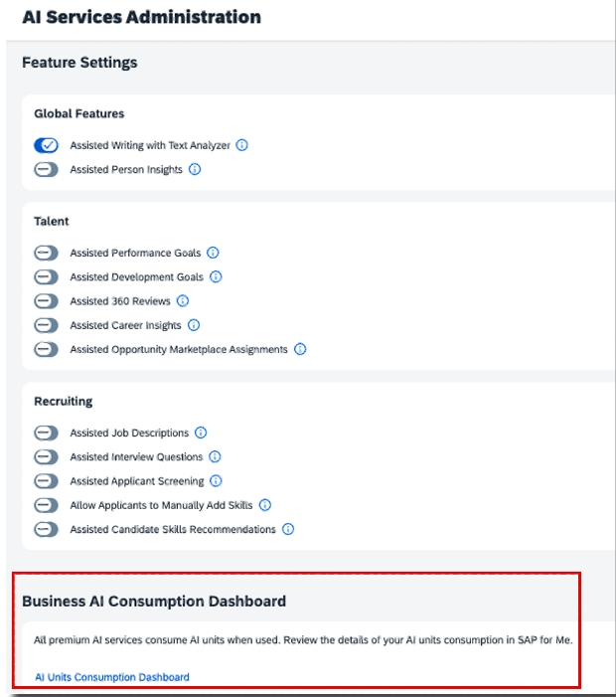Show info for Assisted Applicant Screening
This screenshot has height=697, width=616.
click(x=216, y=481)
